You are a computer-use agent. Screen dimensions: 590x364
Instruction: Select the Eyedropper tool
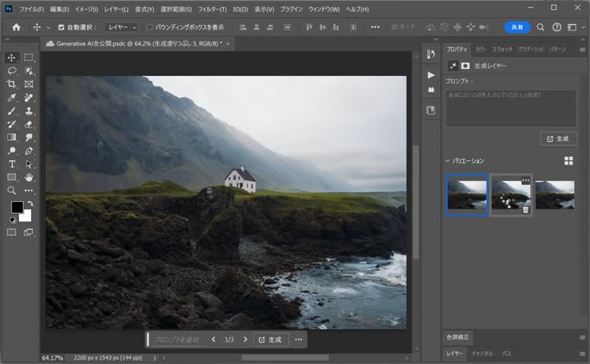point(11,98)
